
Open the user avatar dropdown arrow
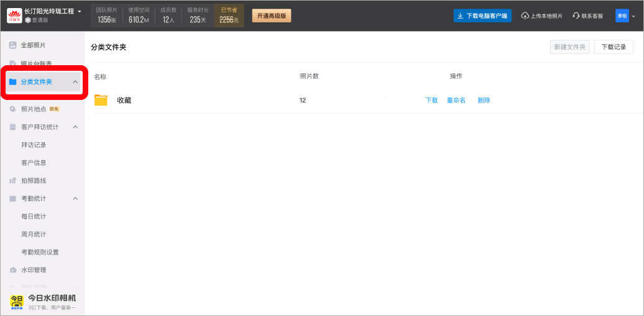pyautogui.click(x=633, y=16)
